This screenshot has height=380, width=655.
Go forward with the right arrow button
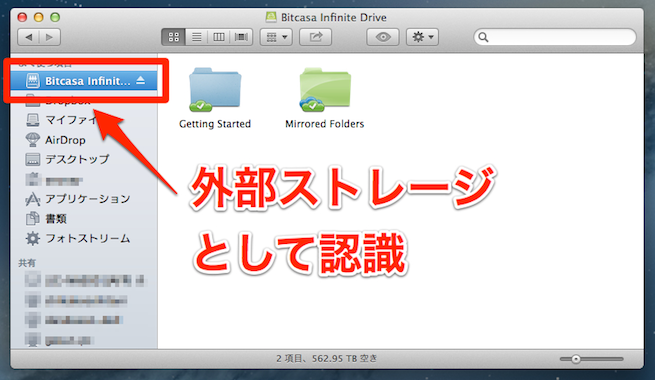(50, 37)
